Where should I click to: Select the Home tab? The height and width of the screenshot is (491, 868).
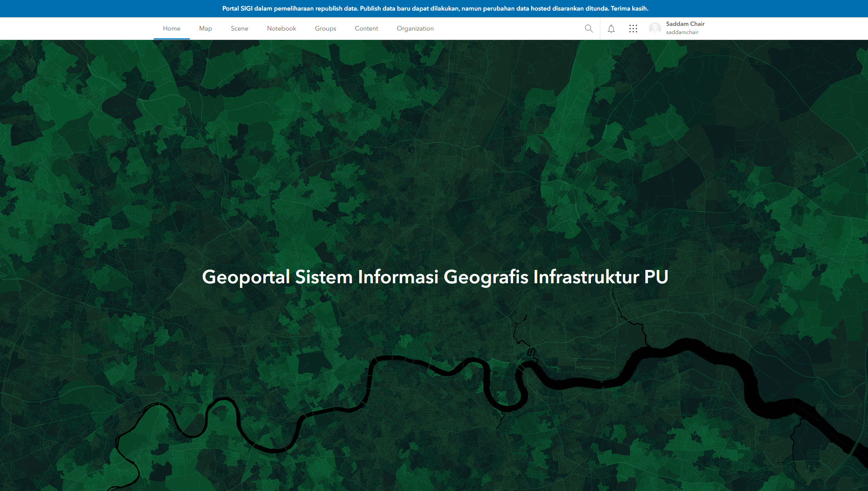pos(171,28)
